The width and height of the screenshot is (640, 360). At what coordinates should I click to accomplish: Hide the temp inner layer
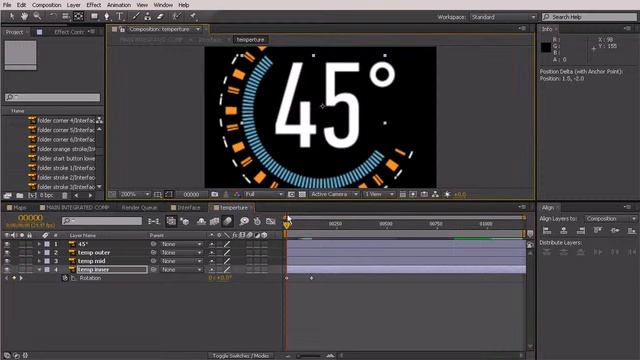click(7, 269)
